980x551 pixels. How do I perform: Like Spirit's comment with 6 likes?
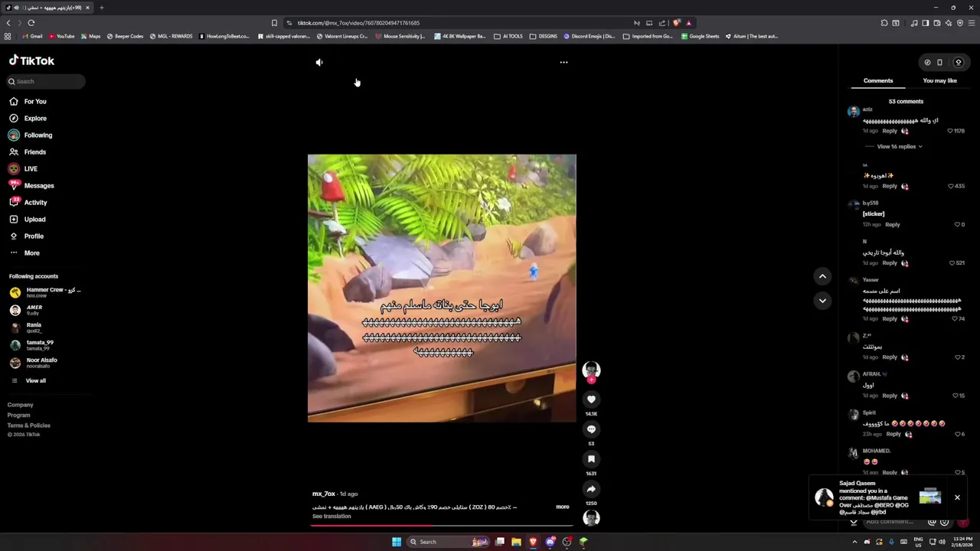coord(957,434)
